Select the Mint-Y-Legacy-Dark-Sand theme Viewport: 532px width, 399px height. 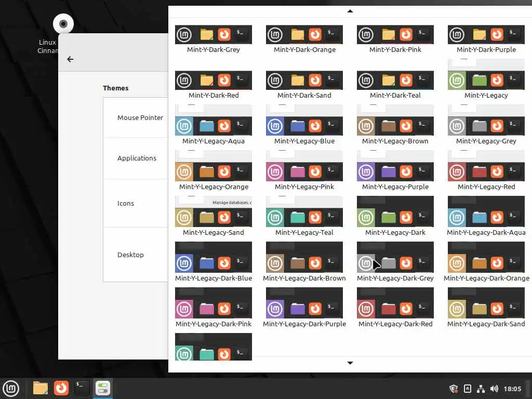486,303
